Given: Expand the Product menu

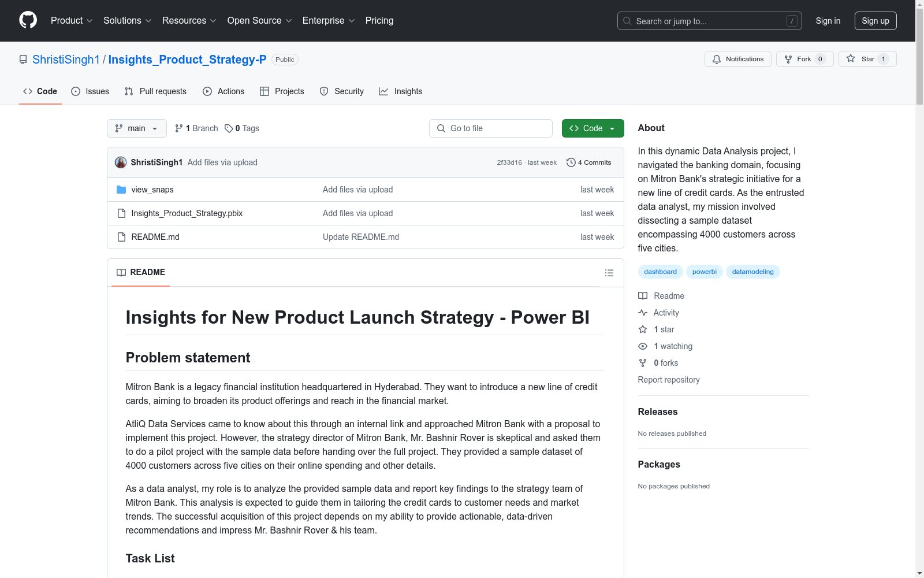Looking at the screenshot, I should 72,21.
